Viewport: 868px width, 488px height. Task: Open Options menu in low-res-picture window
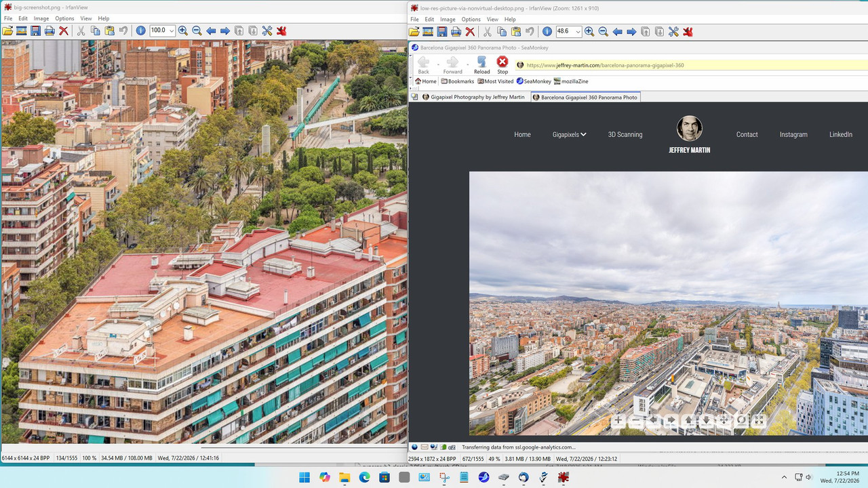coord(471,19)
